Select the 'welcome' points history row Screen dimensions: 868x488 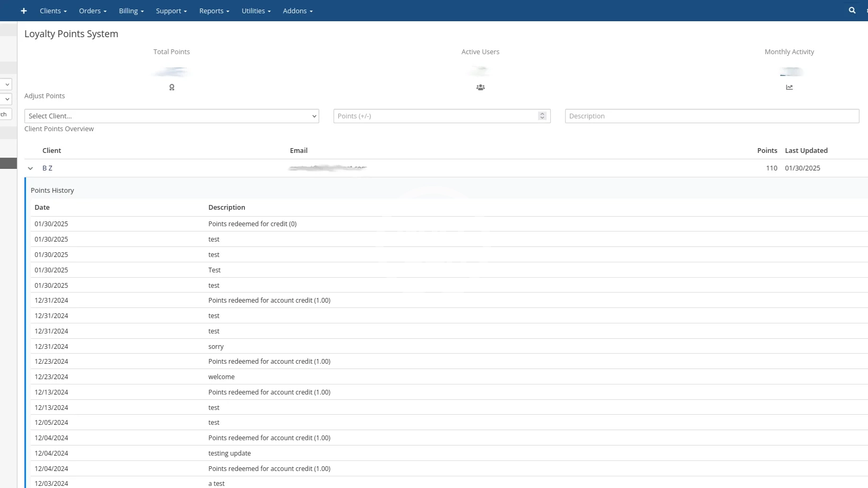221,377
